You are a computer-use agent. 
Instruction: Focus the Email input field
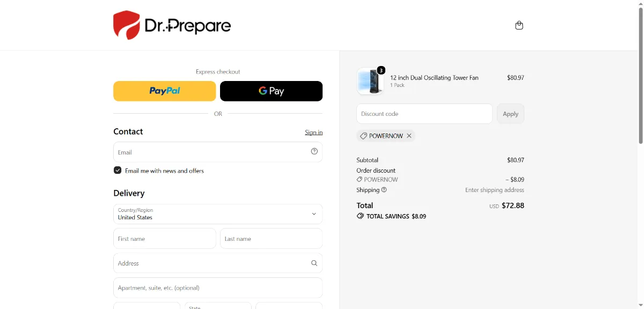point(218,152)
